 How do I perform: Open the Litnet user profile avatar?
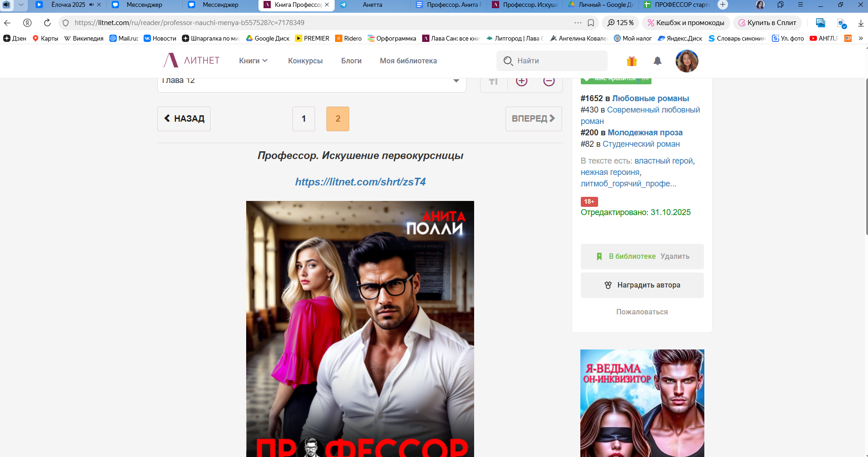click(x=687, y=61)
